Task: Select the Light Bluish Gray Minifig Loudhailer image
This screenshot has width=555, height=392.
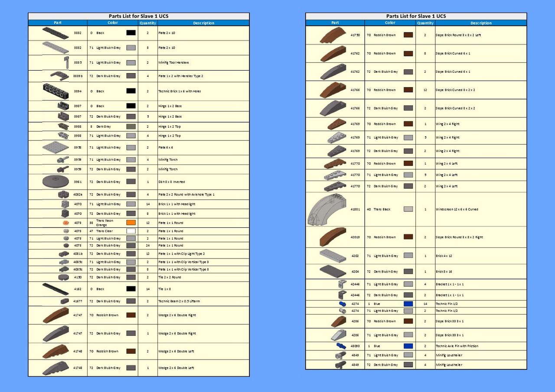Action: pyautogui.click(x=341, y=355)
